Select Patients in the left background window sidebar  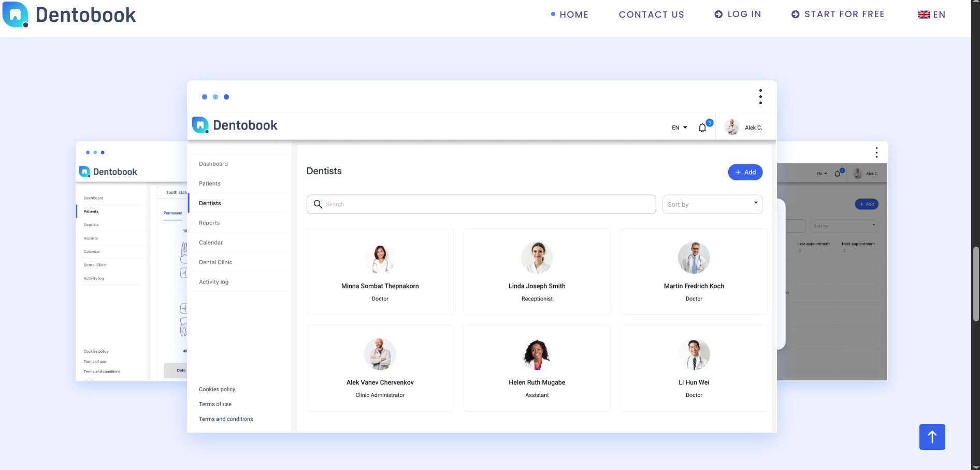pyautogui.click(x=91, y=211)
